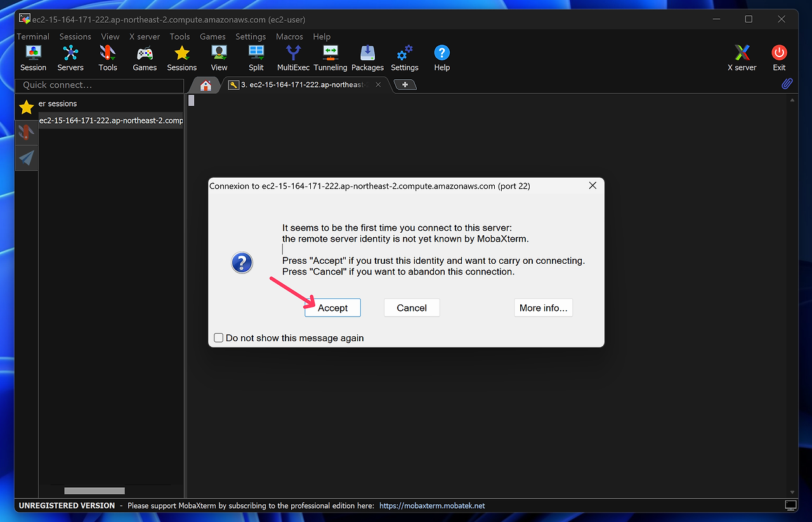Image resolution: width=812 pixels, height=522 pixels.
Task: Close the Connexion dialog with X
Action: [x=593, y=186]
